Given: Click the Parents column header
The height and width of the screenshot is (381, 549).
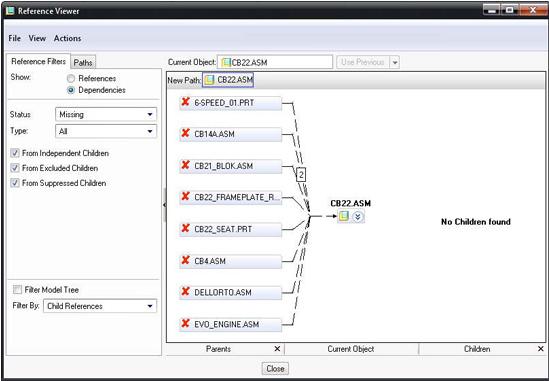Looking at the screenshot, I should [x=218, y=349].
